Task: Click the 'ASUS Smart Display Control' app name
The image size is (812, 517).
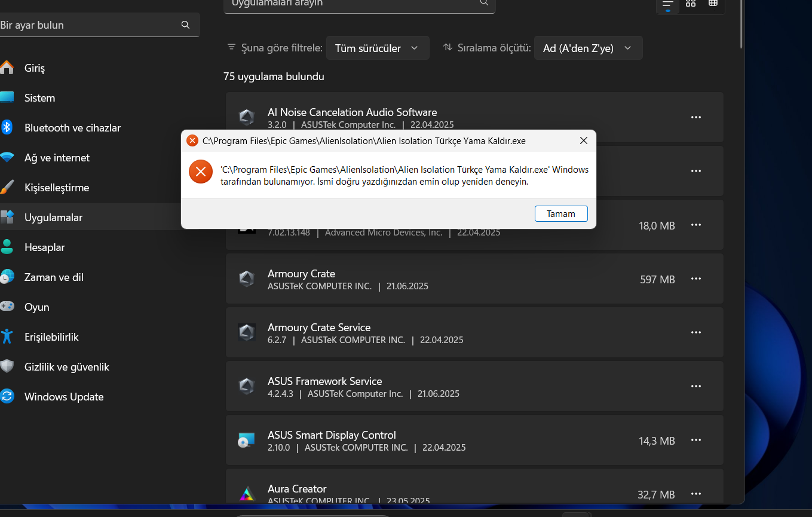Action: 332,435
